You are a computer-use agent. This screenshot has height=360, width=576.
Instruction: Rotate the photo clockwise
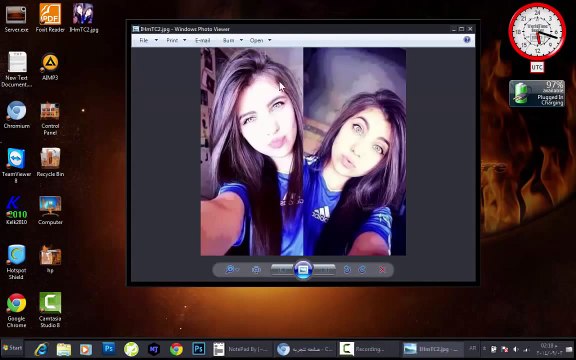pyautogui.click(x=362, y=270)
